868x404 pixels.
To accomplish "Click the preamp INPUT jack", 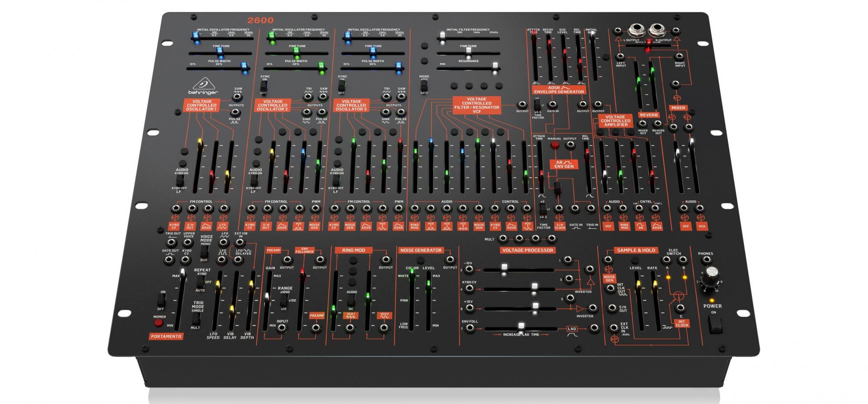I will [282, 329].
